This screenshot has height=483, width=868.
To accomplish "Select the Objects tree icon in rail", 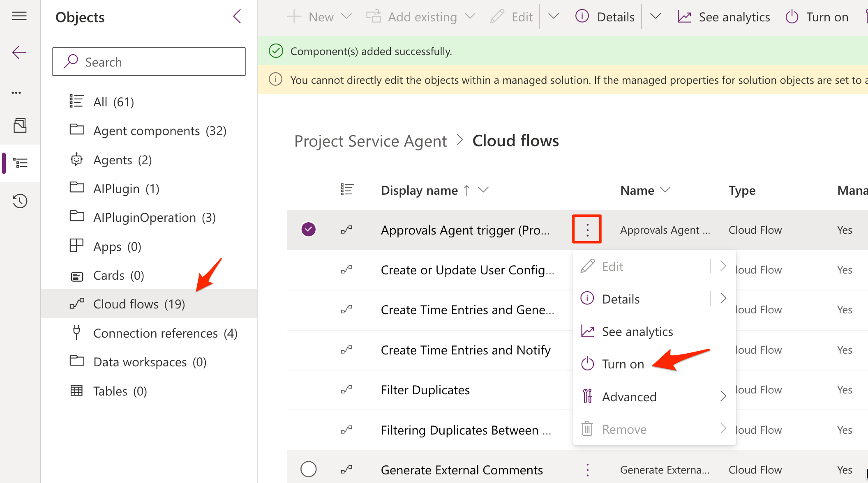I will click(20, 163).
